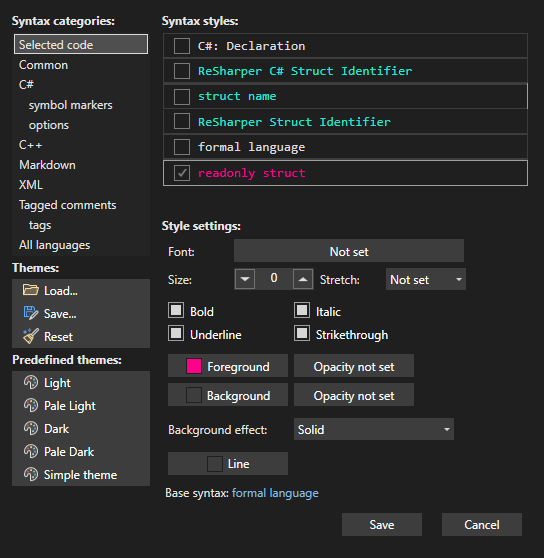544x558 pixels.
Task: Select the Markdown syntax category
Action: [81, 165]
